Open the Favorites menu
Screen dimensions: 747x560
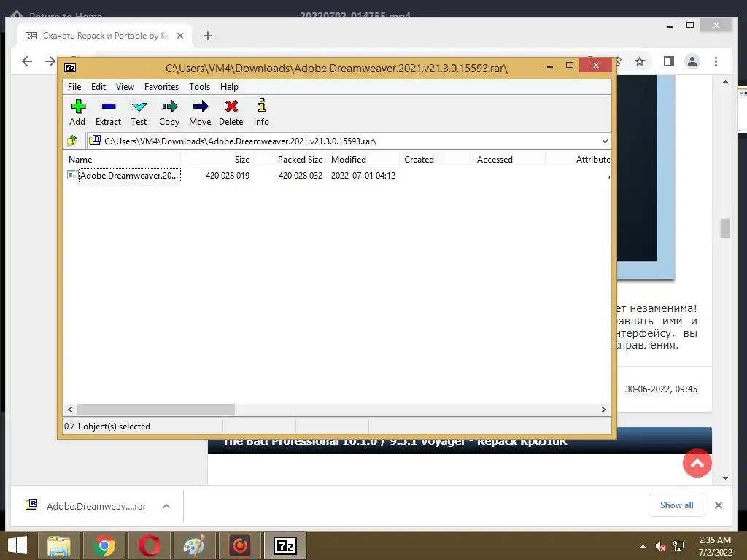pyautogui.click(x=161, y=87)
